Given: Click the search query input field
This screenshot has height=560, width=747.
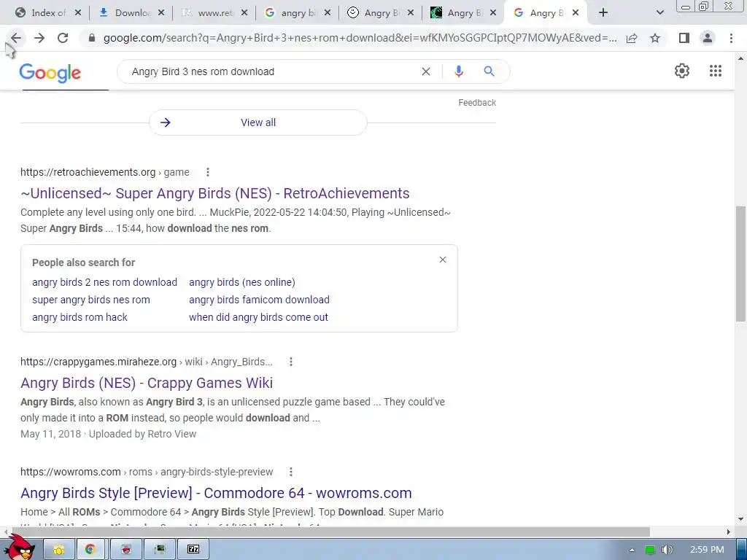Looking at the screenshot, I should 271,71.
